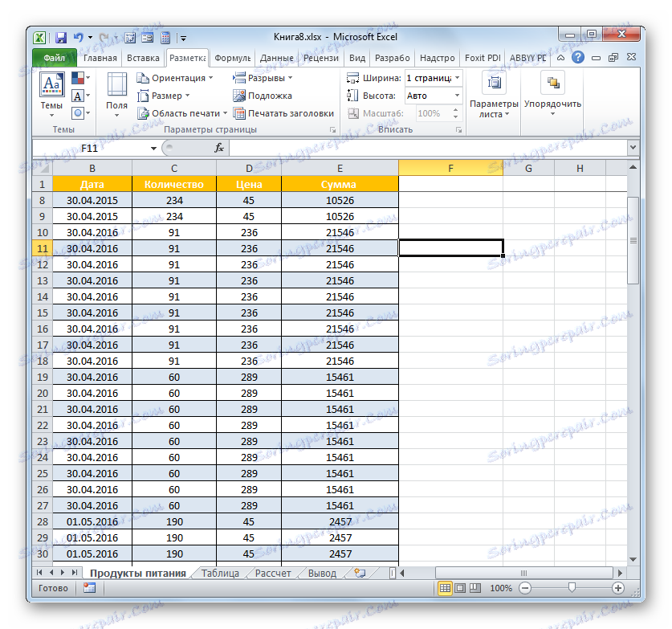Viewport: 672px width, 629px height.
Task: Switch to the Формулы ribbon tab
Action: click(x=232, y=57)
